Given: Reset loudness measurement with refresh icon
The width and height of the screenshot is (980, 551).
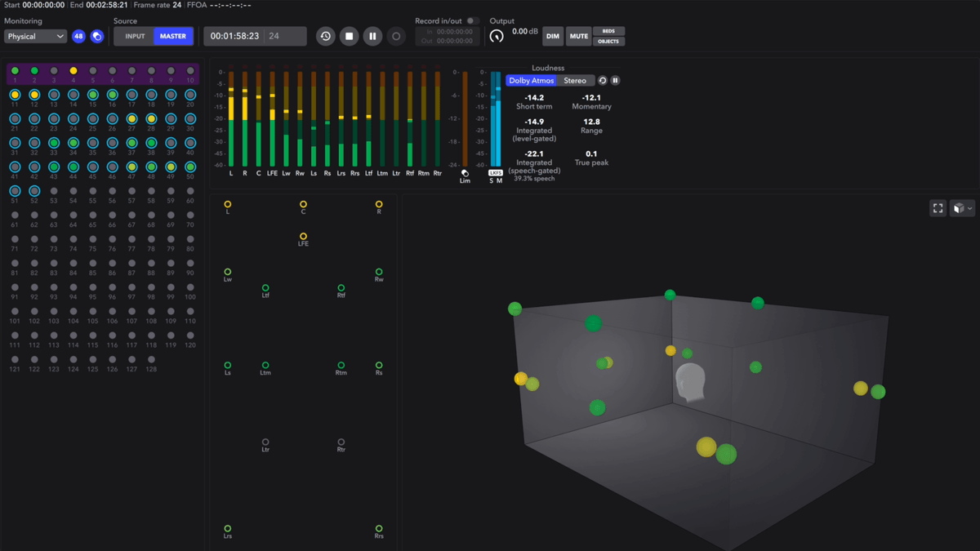Looking at the screenshot, I should (603, 81).
